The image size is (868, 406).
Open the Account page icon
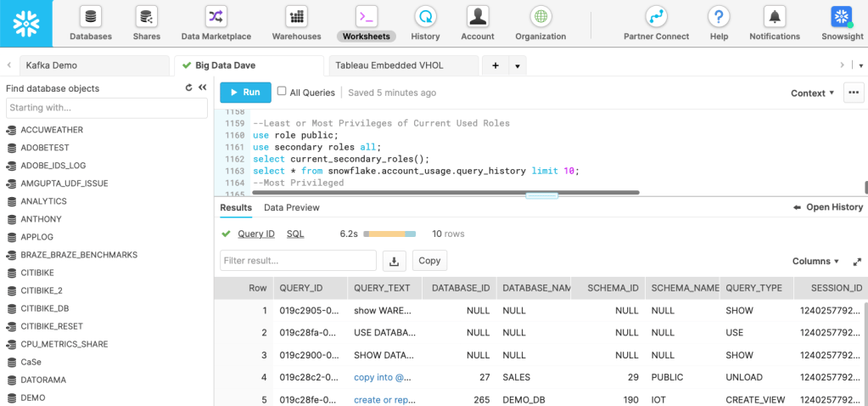pos(477,17)
